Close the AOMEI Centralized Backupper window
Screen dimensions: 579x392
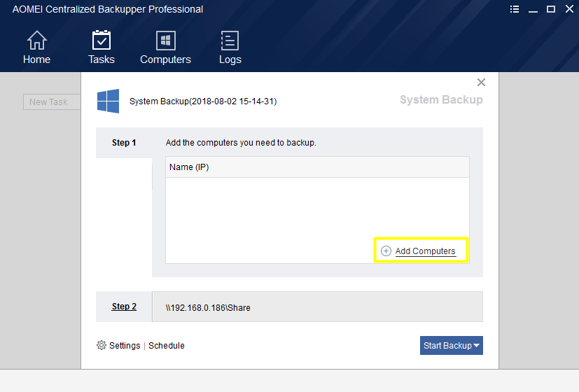[x=569, y=9]
